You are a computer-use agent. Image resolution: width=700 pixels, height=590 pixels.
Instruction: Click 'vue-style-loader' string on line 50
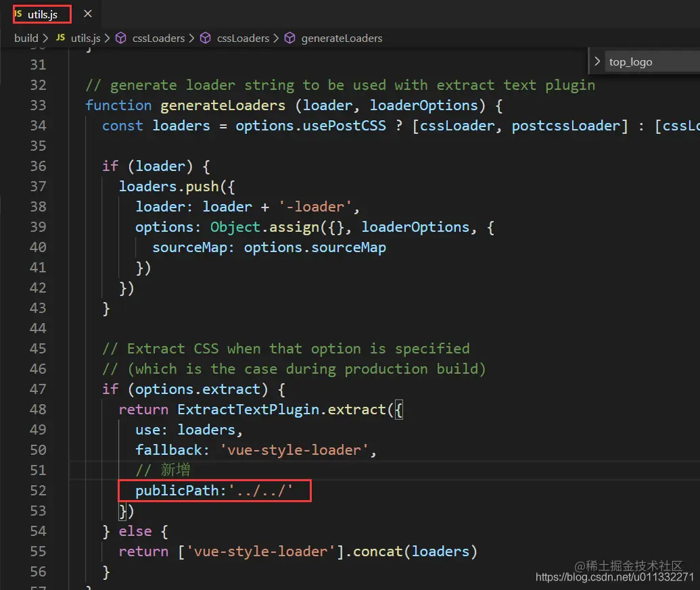[294, 450]
